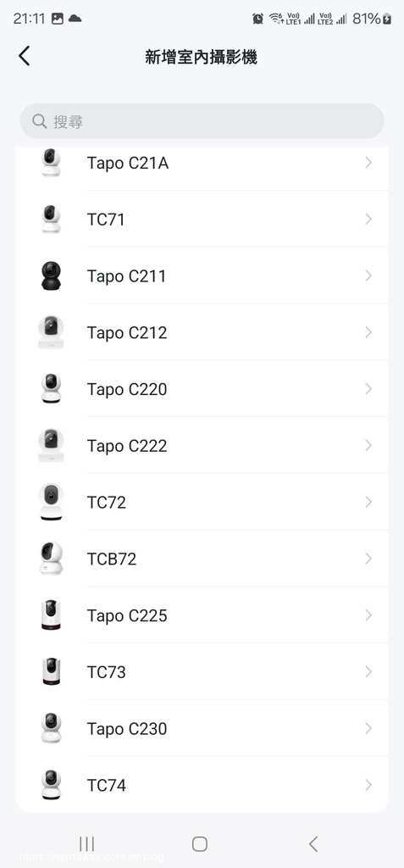Tap the TC72 camera icon

[51, 502]
